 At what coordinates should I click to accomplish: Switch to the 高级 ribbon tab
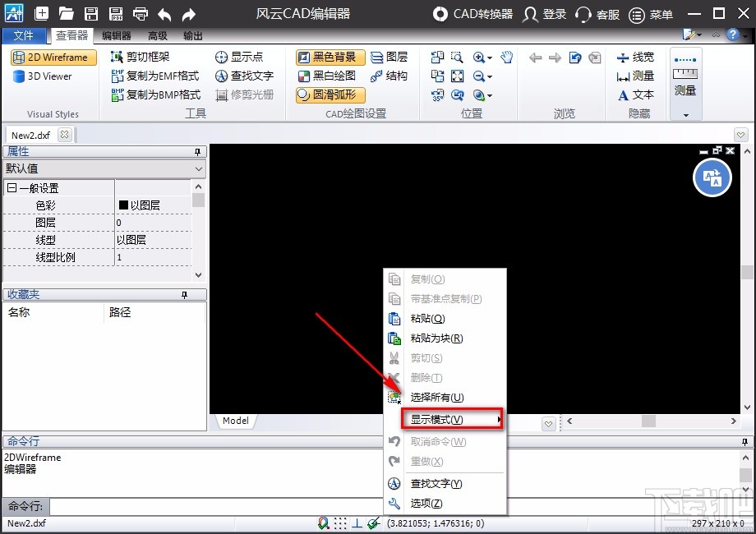tap(158, 35)
